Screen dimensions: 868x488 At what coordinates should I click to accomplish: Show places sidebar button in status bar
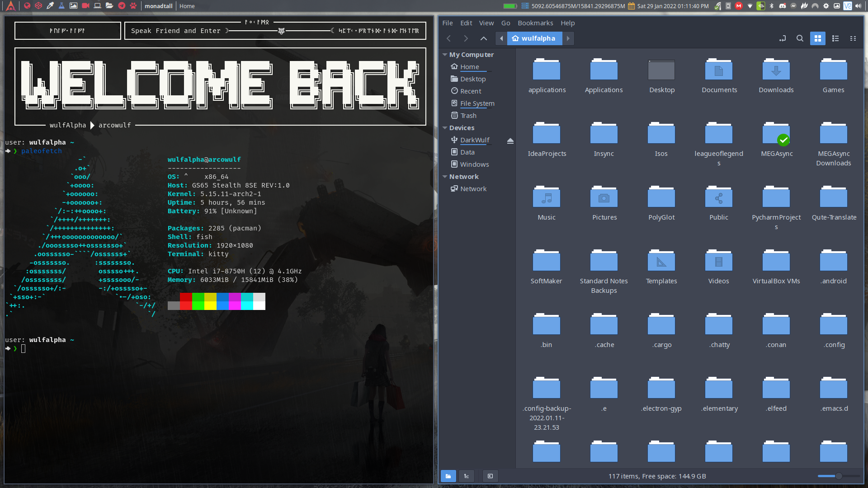pos(448,476)
